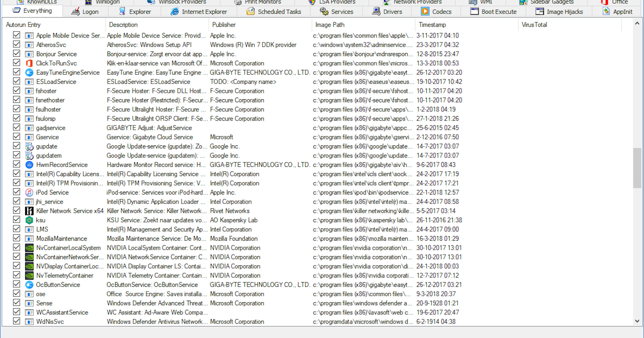Uncheck the gadjservice autorun checkbox
Screen dimensions: 644x338
16,127
